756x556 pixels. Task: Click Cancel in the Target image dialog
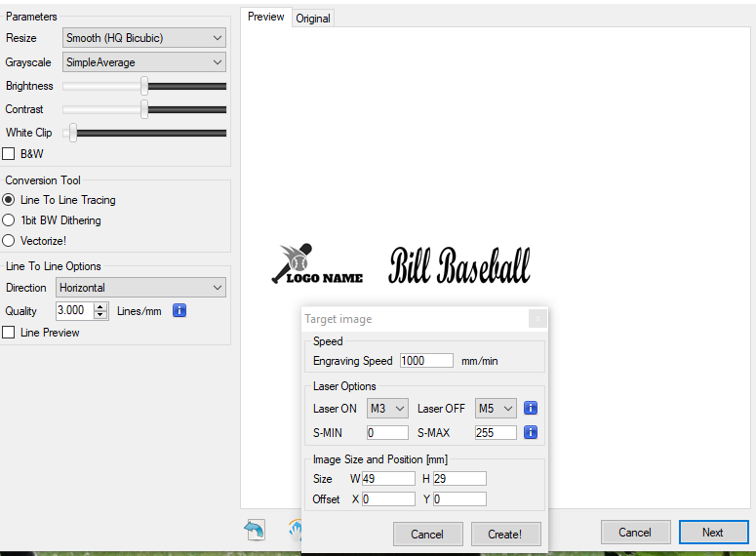click(427, 534)
